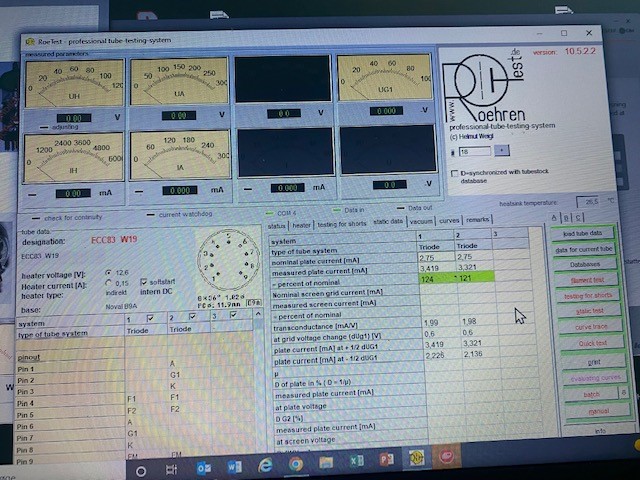The image size is (640, 480).
Task: Toggle system 3 checkbox in tube data
Action: [233, 314]
